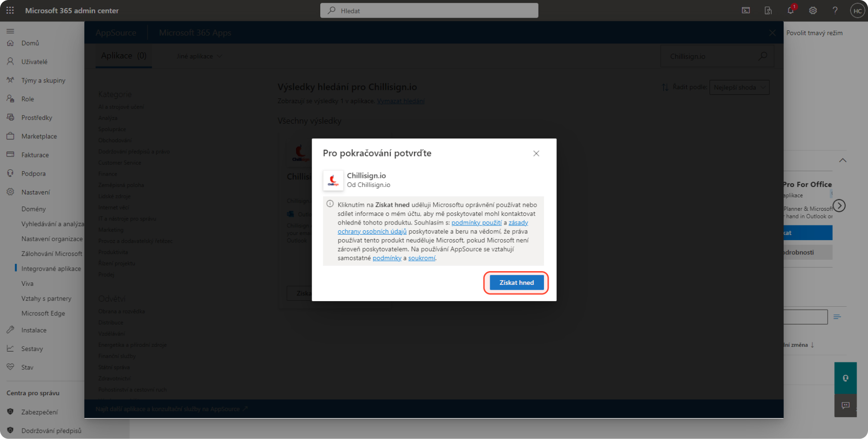Open the HC account avatar

pyautogui.click(x=858, y=10)
